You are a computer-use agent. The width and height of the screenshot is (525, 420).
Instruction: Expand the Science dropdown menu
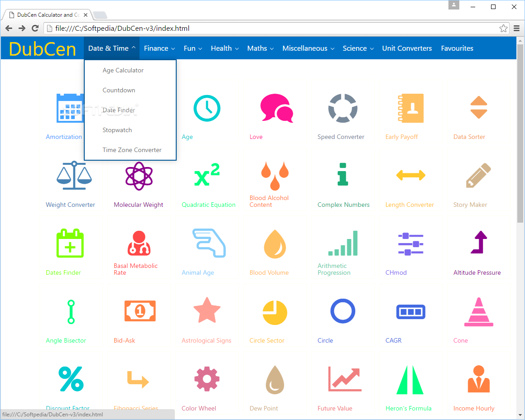(358, 48)
